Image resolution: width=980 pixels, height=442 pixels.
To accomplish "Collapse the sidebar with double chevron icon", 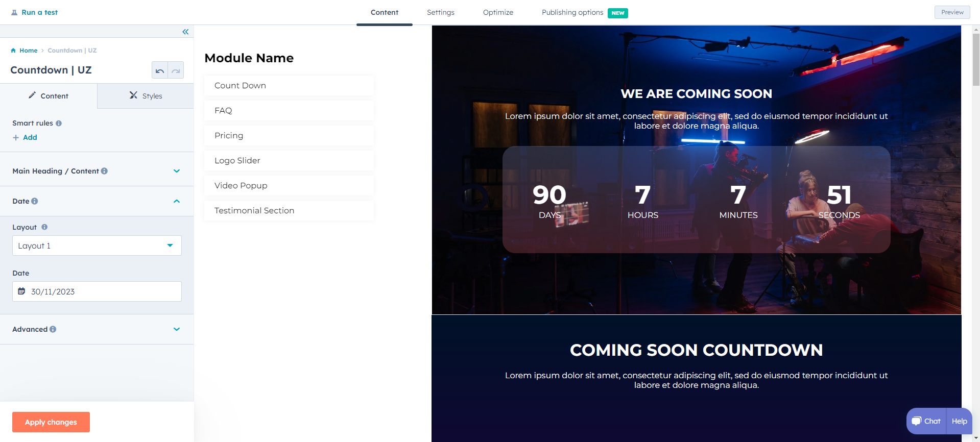I will tap(185, 32).
